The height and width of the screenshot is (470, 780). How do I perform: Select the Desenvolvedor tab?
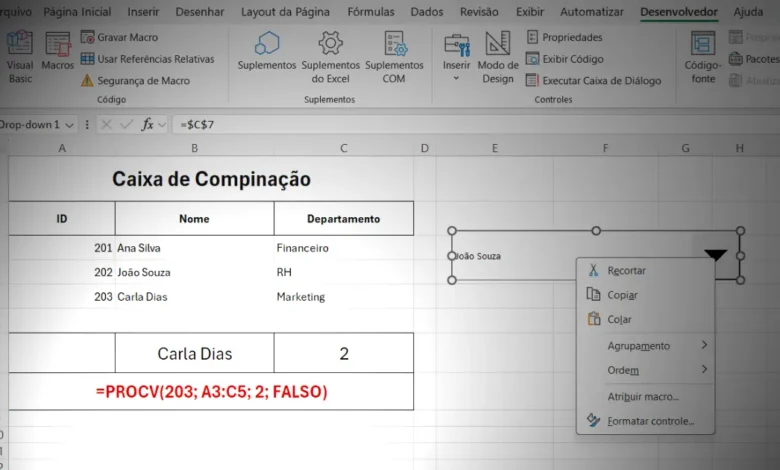[679, 11]
